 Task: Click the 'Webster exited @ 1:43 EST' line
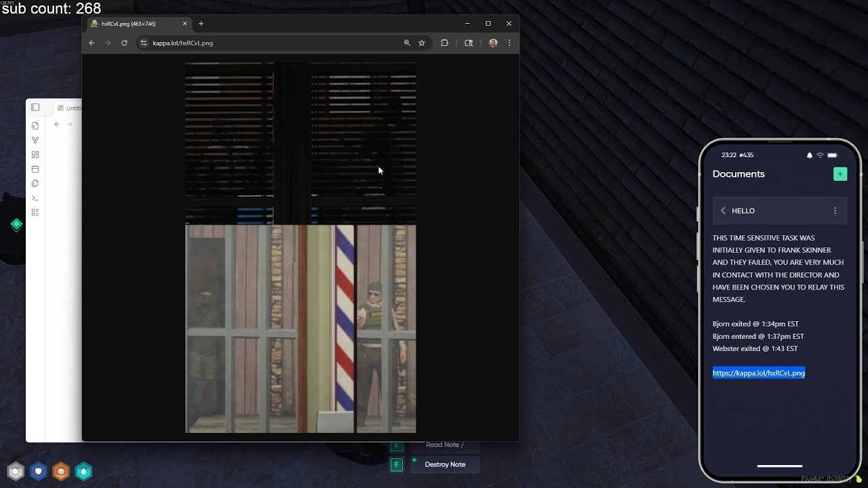tap(755, 348)
